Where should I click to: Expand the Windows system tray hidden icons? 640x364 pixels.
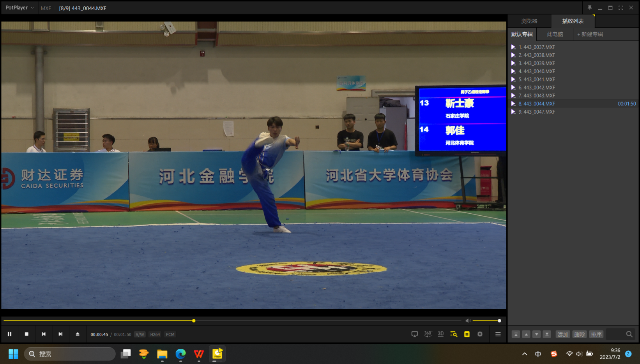[524, 354]
